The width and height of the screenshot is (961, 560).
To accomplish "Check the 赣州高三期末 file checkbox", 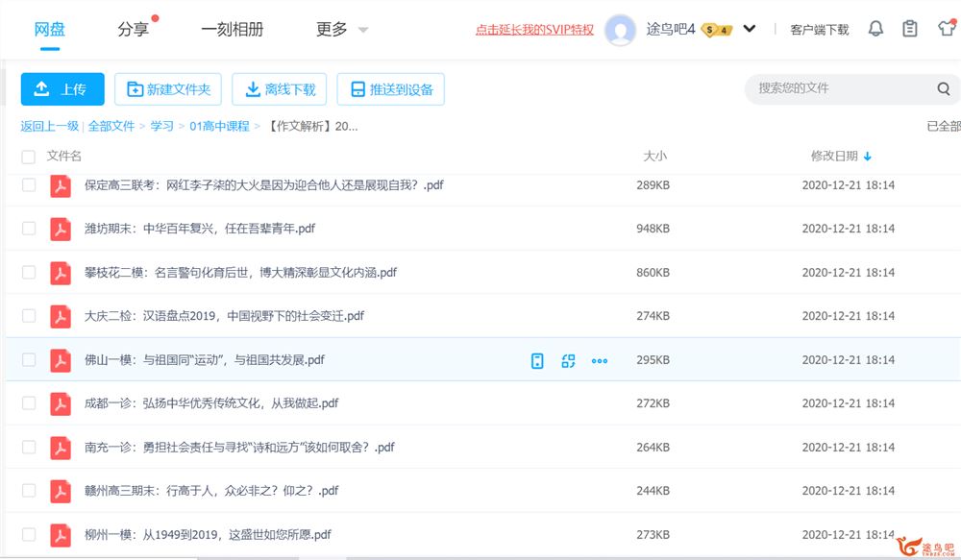I will pyautogui.click(x=28, y=490).
